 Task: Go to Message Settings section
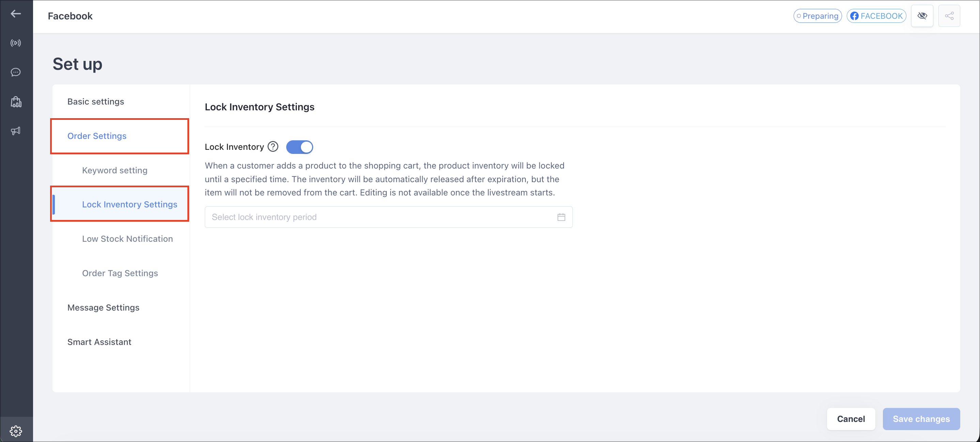[x=103, y=307]
